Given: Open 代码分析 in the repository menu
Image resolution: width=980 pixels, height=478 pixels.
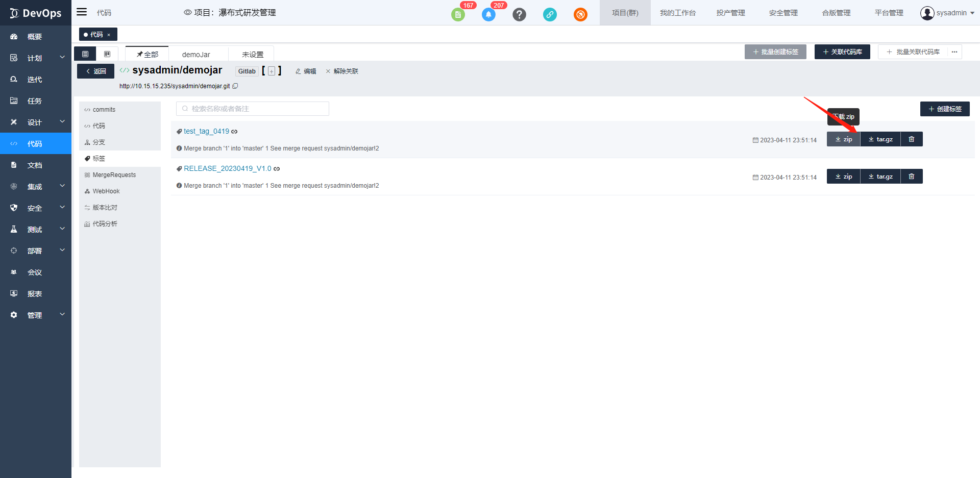Looking at the screenshot, I should click(x=120, y=224).
